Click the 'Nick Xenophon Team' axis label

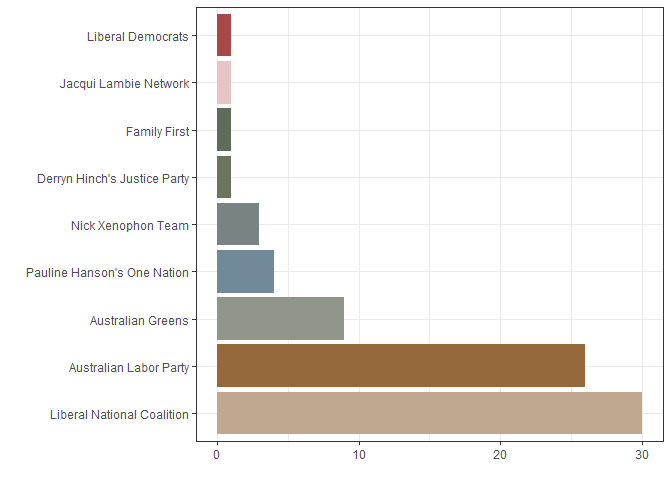point(130,226)
